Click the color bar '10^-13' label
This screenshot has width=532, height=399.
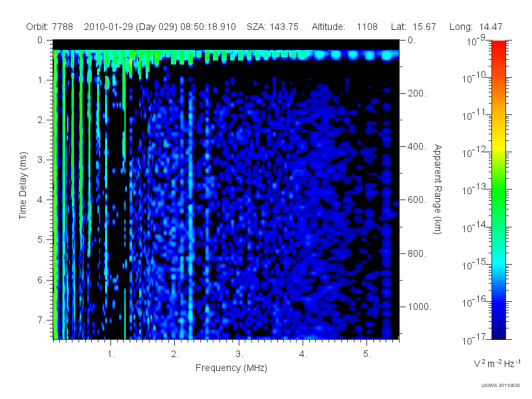coord(473,190)
